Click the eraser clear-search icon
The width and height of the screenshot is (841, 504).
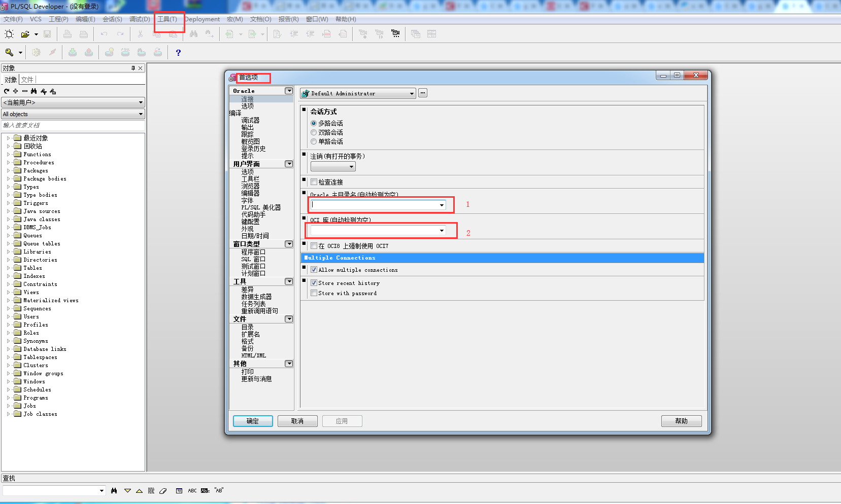click(163, 490)
